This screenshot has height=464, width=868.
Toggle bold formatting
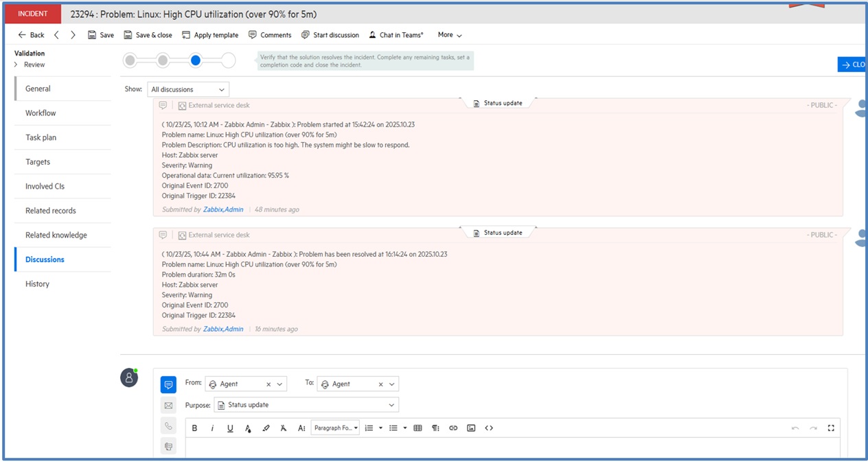[194, 428]
